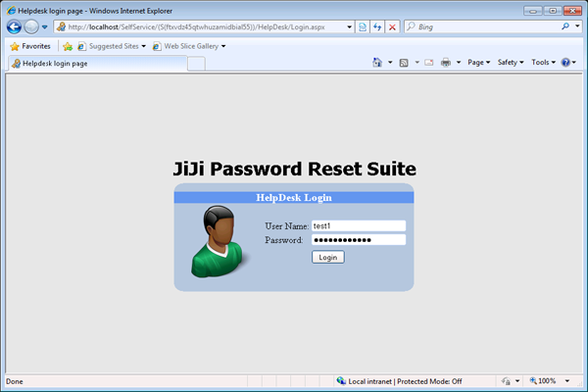Click the Login button

328,258
